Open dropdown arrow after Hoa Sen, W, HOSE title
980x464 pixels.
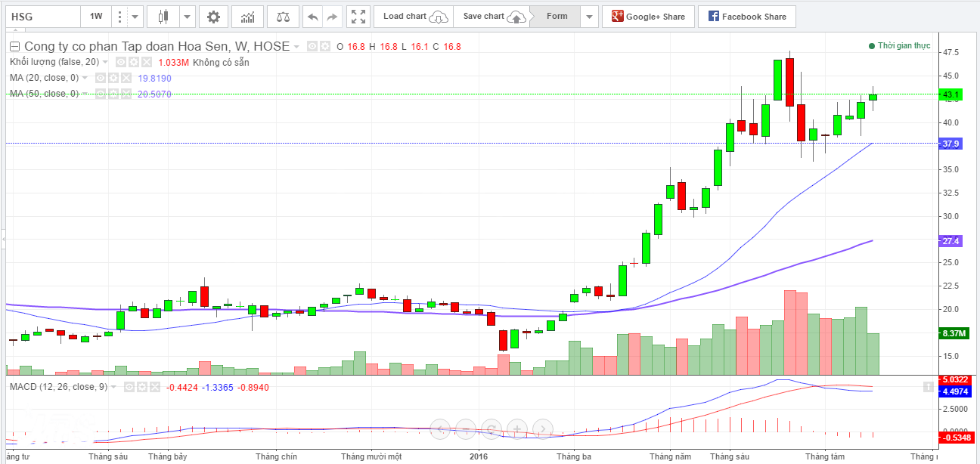point(296,47)
